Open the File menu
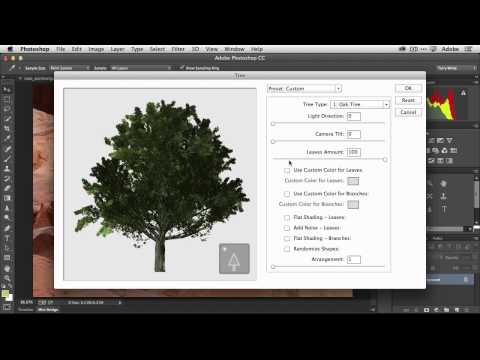This screenshot has height=360, width=480. coord(61,49)
